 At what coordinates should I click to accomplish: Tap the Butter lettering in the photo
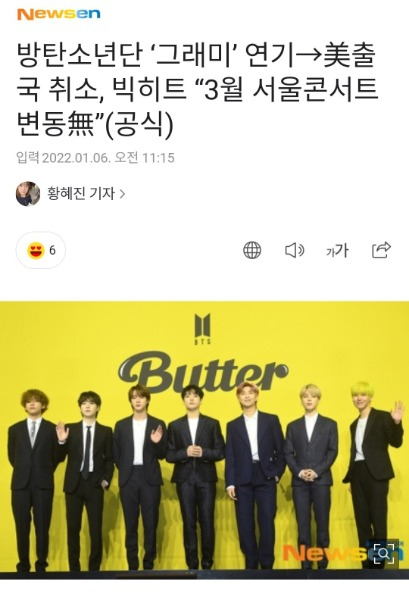click(203, 373)
